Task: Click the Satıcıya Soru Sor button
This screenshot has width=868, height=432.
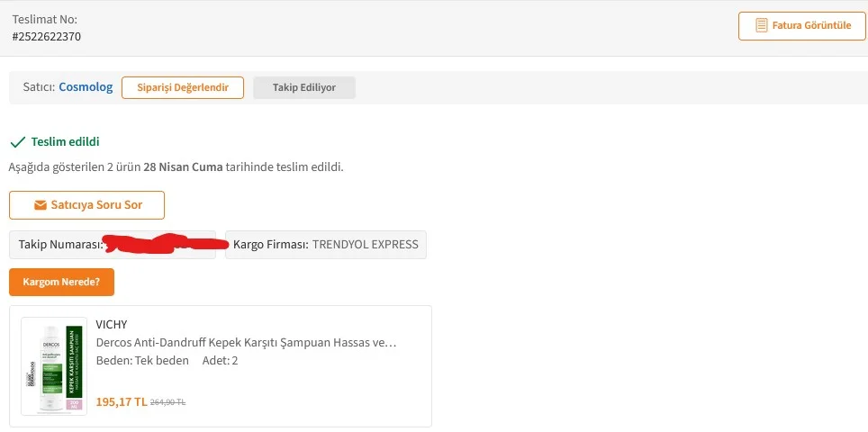Action: click(87, 205)
